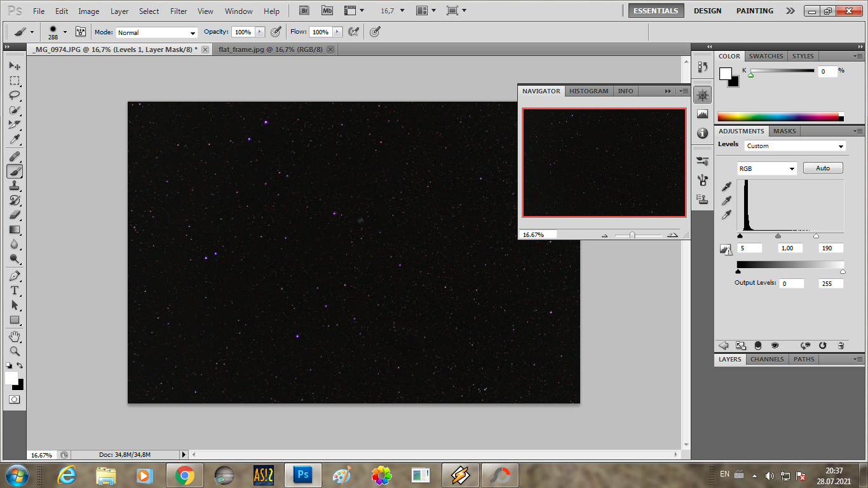The height and width of the screenshot is (488, 868).
Task: Enable airbrush mode in options bar
Action: pos(354,32)
